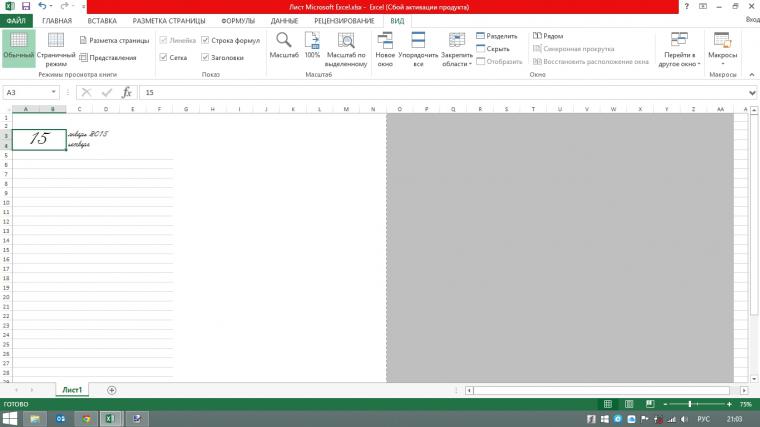This screenshot has width=760, height=427.
Task: Switch to Страничный режим view
Action: click(56, 45)
